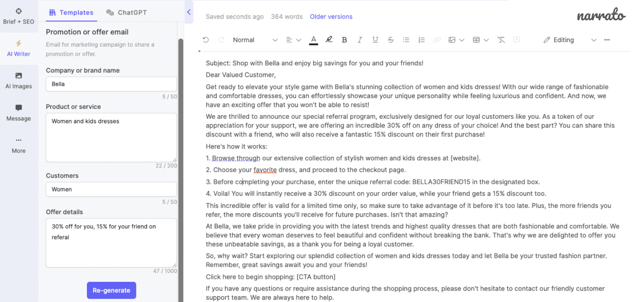Open the Normal paragraph style dropdown
644x302 pixels.
255,40
